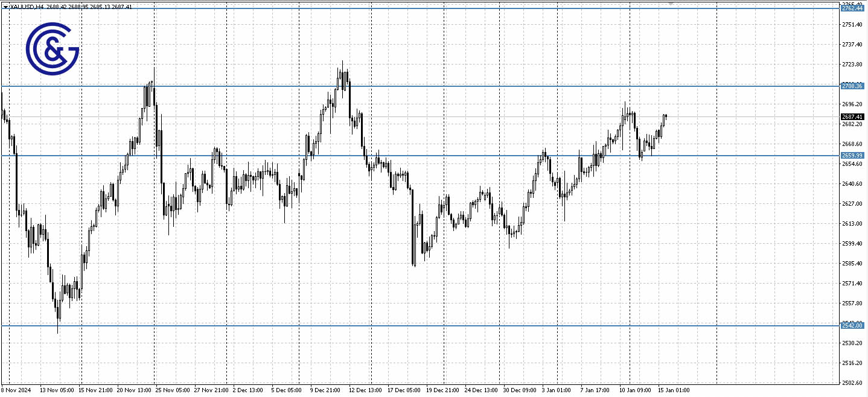Image resolution: width=868 pixels, height=397 pixels.
Task: Click the 8 Nov 2024 time axis label
Action: click(17, 390)
